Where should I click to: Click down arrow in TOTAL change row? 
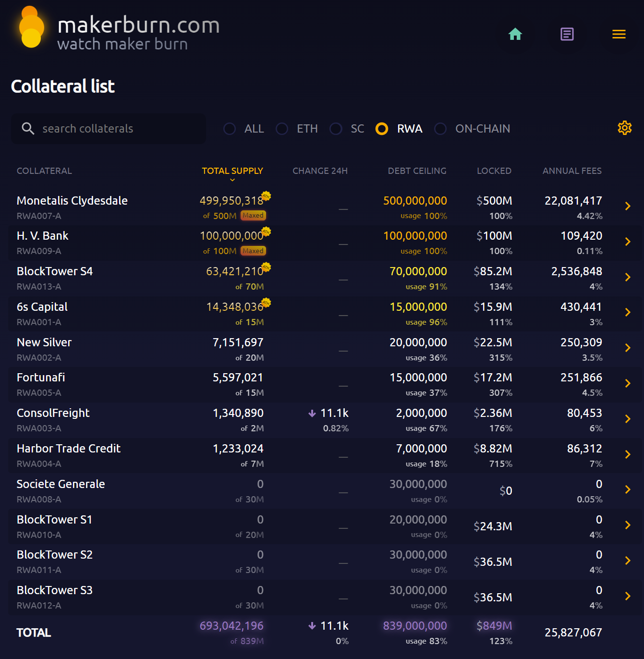312,626
